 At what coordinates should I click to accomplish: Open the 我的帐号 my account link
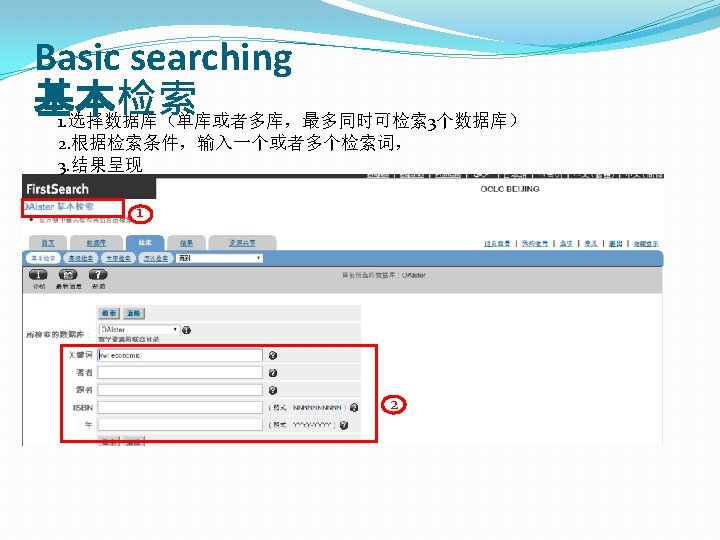(535, 243)
